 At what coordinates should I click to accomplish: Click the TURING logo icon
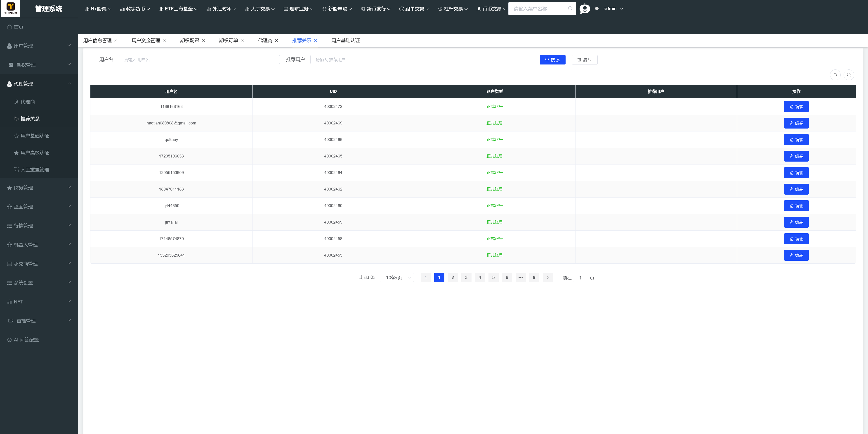tap(10, 8)
